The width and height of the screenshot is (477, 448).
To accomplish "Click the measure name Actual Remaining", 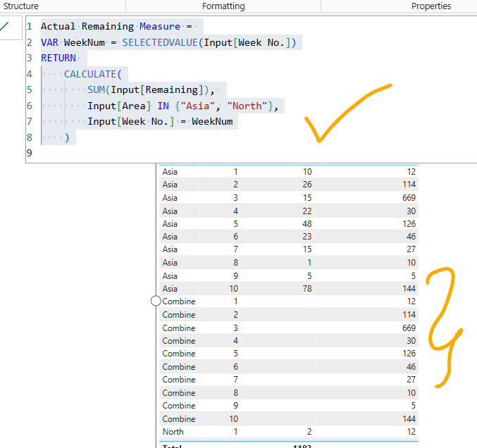I will point(87,27).
